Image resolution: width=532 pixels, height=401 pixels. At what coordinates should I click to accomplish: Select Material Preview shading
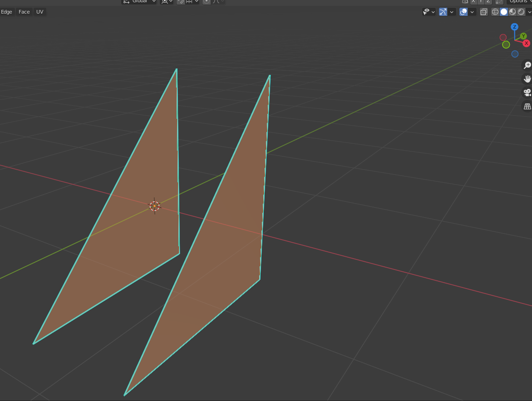coord(512,12)
